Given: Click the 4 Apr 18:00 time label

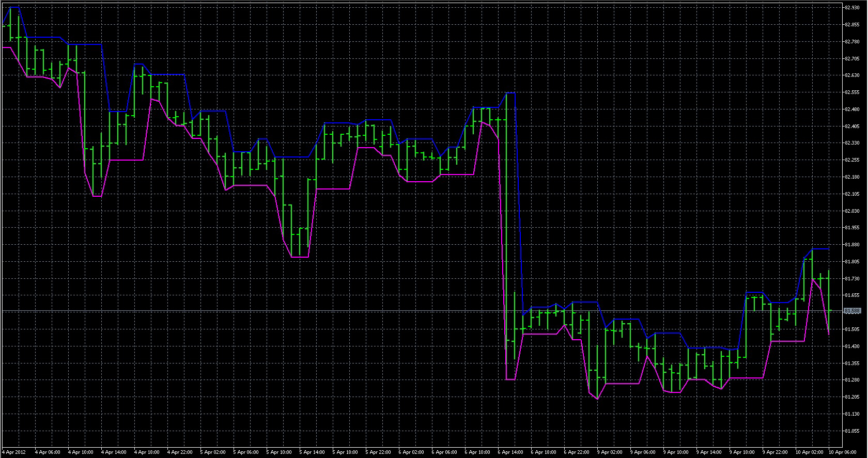Looking at the screenshot, I should pyautogui.click(x=147, y=452).
